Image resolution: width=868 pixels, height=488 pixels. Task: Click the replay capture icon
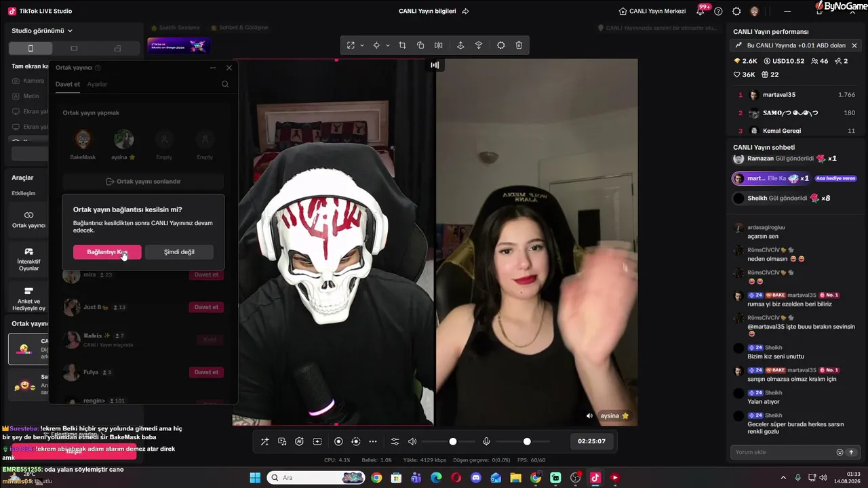pyautogui.click(x=356, y=442)
